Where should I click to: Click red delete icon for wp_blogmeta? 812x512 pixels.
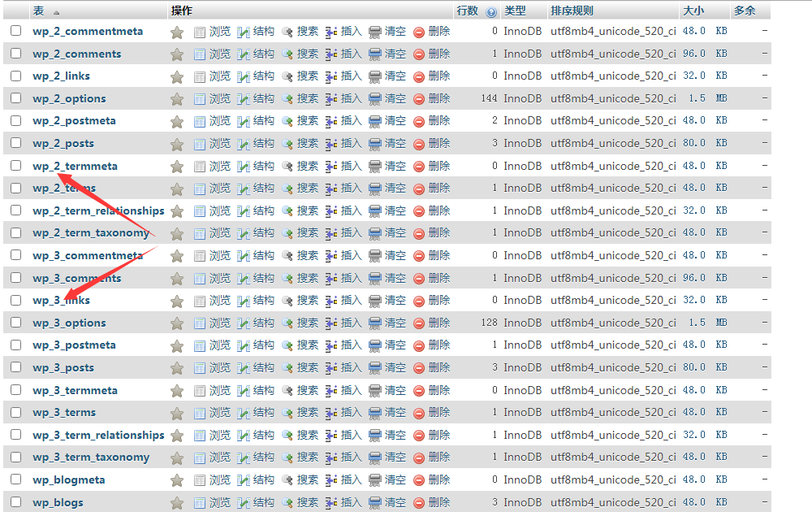tap(419, 480)
